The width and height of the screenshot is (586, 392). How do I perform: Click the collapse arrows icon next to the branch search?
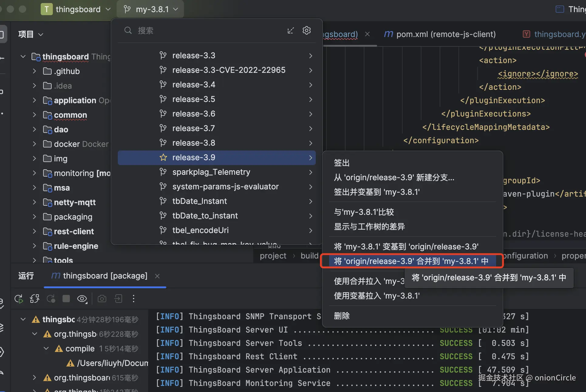291,31
